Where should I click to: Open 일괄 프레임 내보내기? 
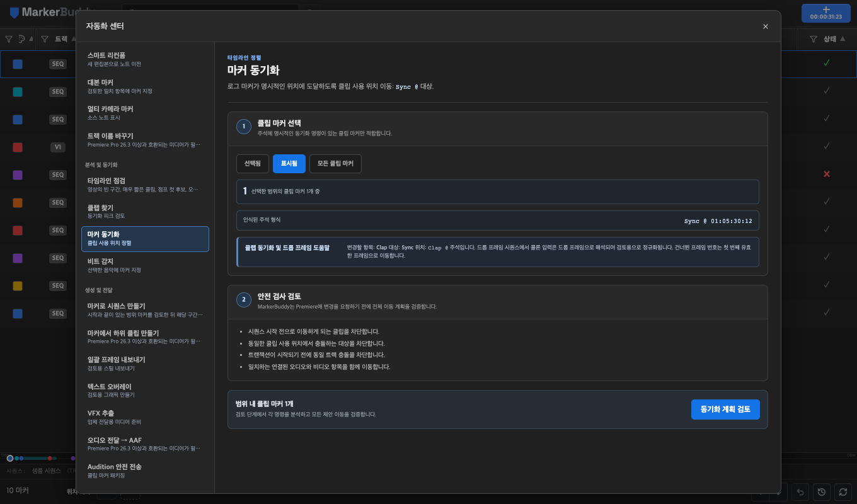tap(145, 364)
